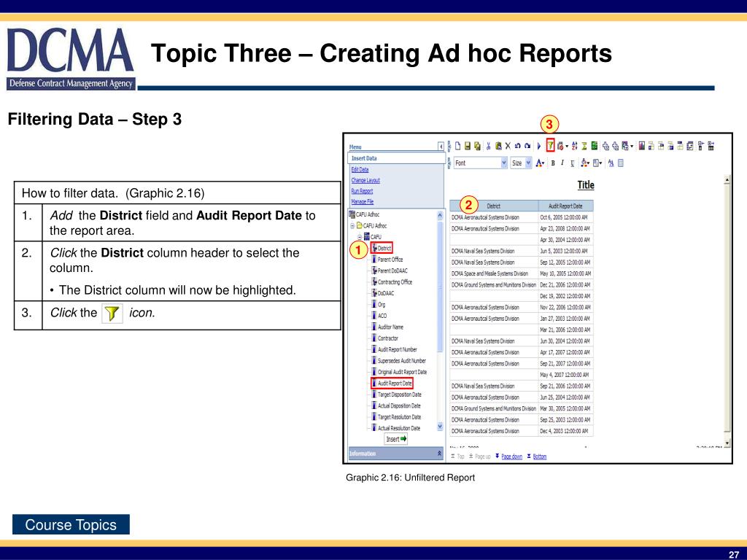Click the Save As icon in toolbar
This screenshot has width=747, height=560.
[477, 146]
